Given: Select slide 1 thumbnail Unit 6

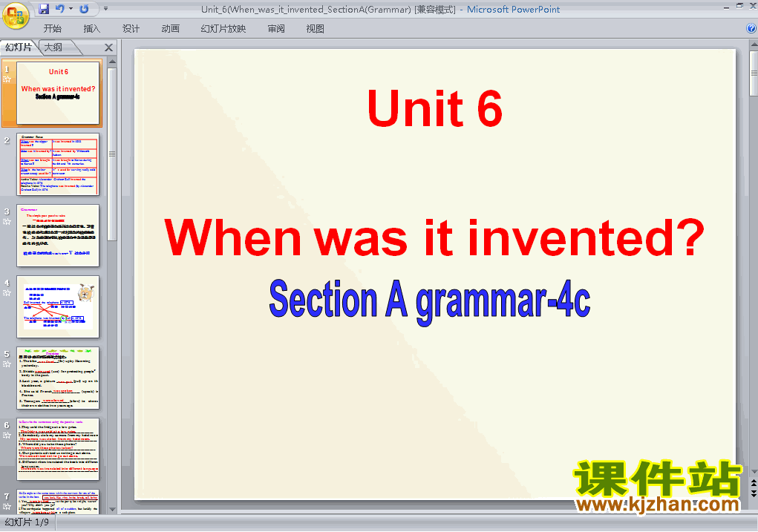Looking at the screenshot, I should click(58, 93).
